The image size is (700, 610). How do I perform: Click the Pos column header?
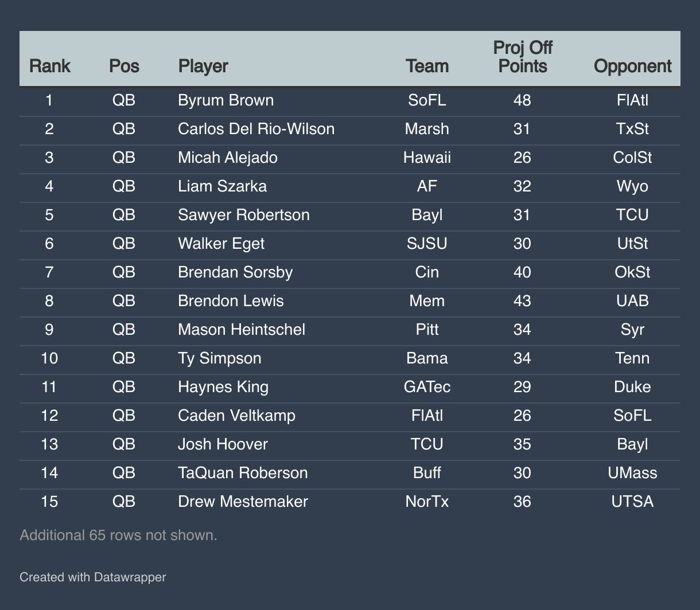pyautogui.click(x=124, y=66)
